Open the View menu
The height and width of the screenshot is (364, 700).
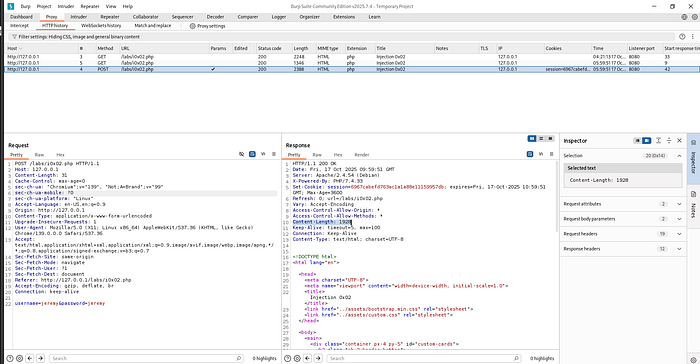[111, 6]
